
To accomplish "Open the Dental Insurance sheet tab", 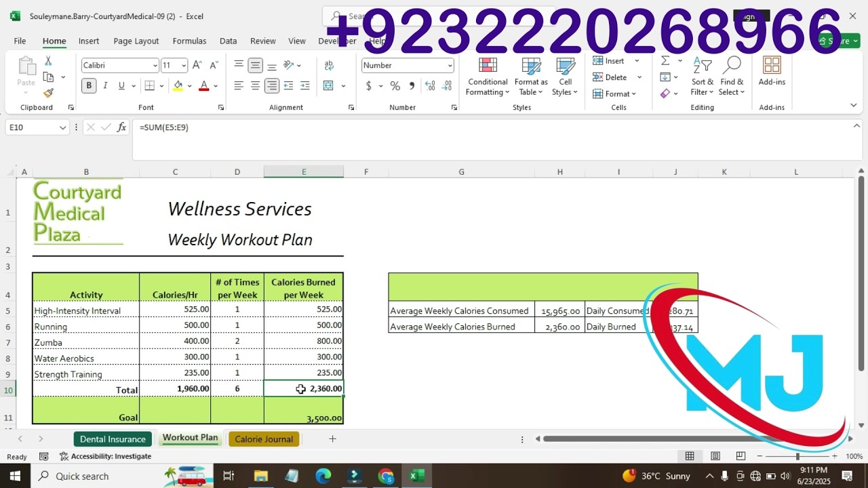I will (x=113, y=439).
